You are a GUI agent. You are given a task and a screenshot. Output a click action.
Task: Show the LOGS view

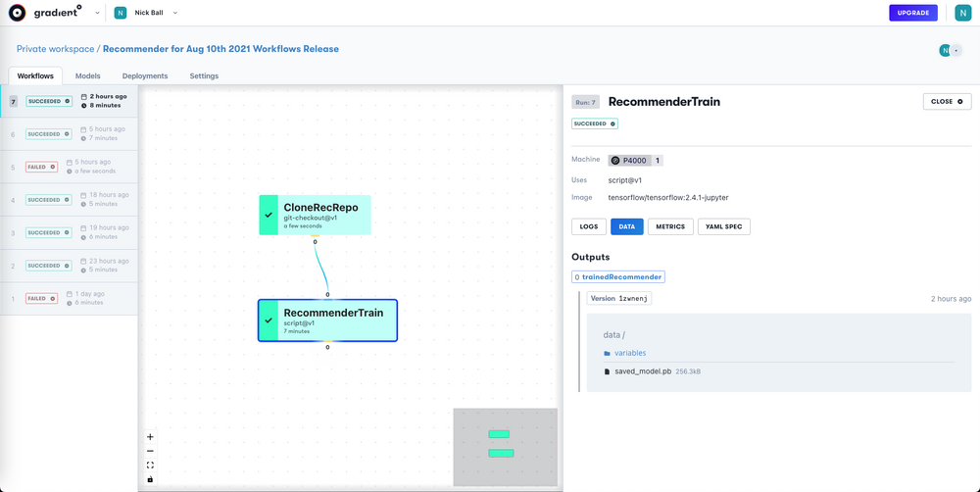(589, 226)
